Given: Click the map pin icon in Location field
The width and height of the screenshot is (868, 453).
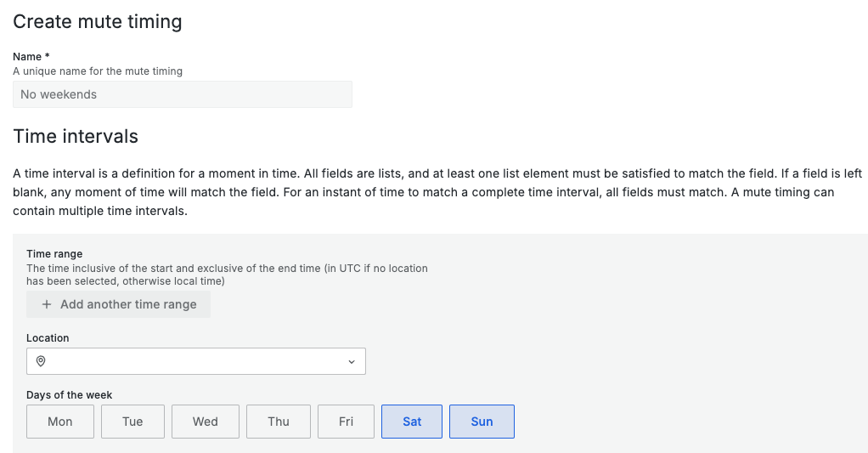Looking at the screenshot, I should pyautogui.click(x=40, y=361).
